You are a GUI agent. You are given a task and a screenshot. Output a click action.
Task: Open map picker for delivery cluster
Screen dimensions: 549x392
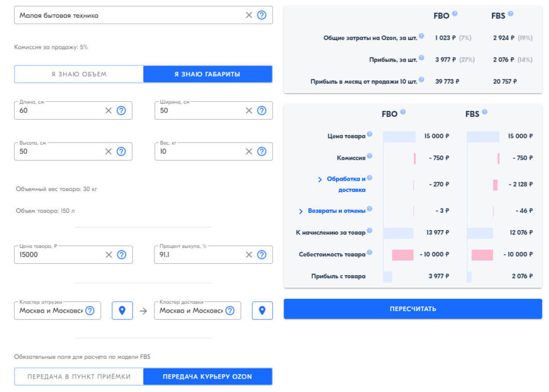tap(262, 310)
